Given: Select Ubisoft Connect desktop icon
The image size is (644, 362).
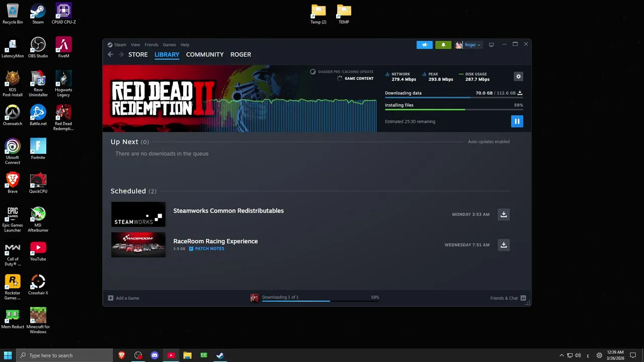Looking at the screenshot, I should [x=13, y=152].
